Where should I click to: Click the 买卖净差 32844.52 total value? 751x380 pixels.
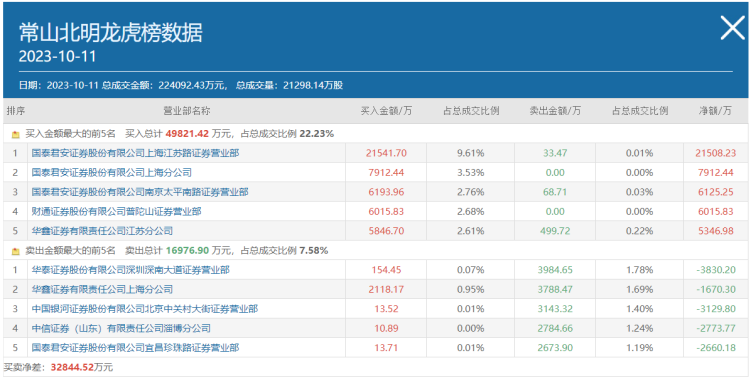point(71,368)
